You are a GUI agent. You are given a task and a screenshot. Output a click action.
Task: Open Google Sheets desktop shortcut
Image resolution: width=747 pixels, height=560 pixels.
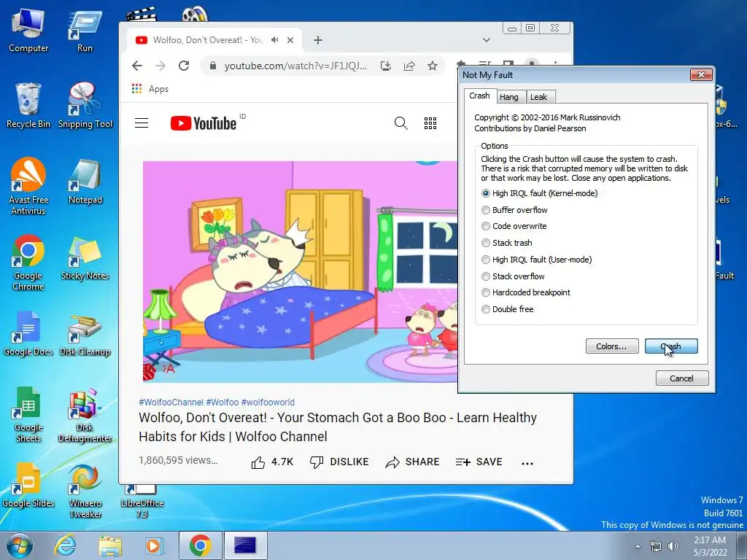click(x=28, y=413)
